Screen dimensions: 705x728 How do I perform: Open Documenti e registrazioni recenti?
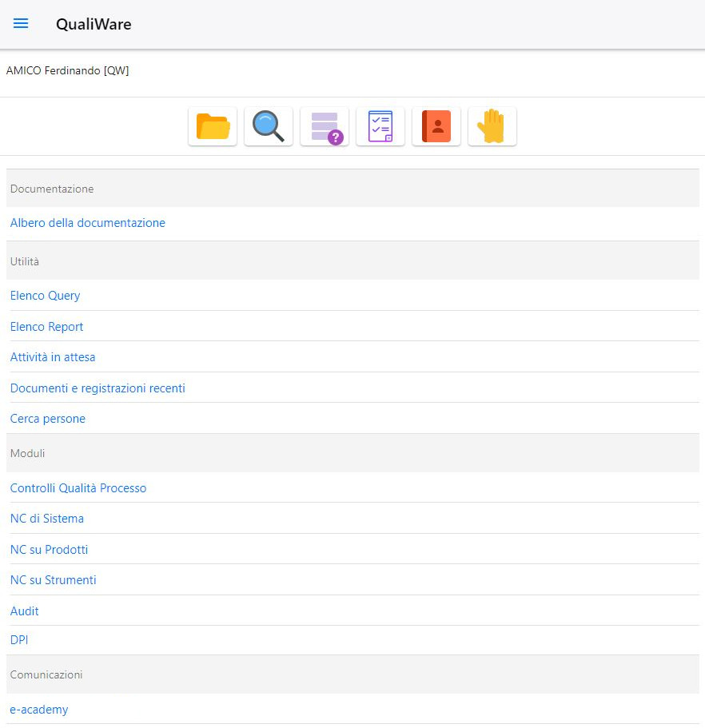(x=98, y=388)
